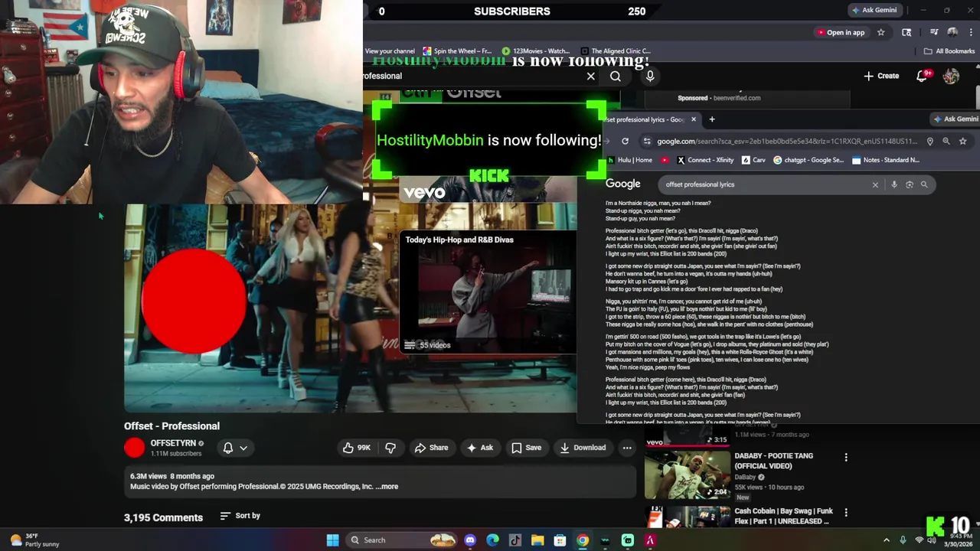Click Ask Gemini in the Google window
Image resolution: width=980 pixels, height=551 pixels.
pos(955,119)
